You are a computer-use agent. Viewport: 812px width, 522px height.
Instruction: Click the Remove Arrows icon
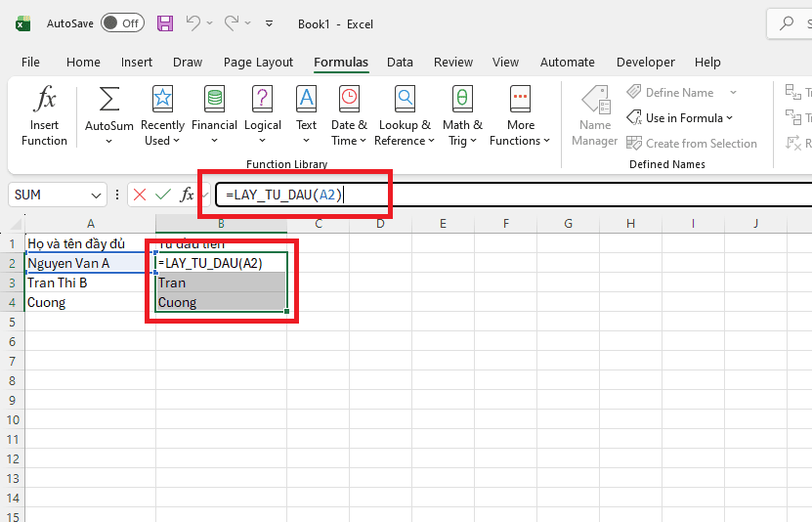(792, 143)
